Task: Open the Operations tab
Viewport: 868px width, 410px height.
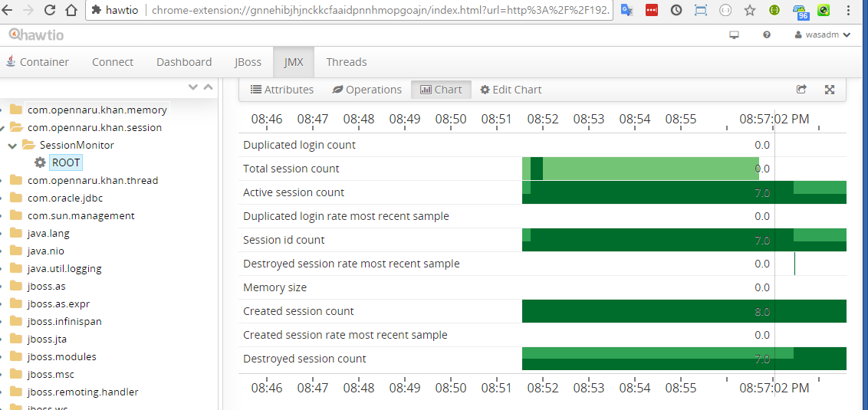Action: tap(367, 90)
